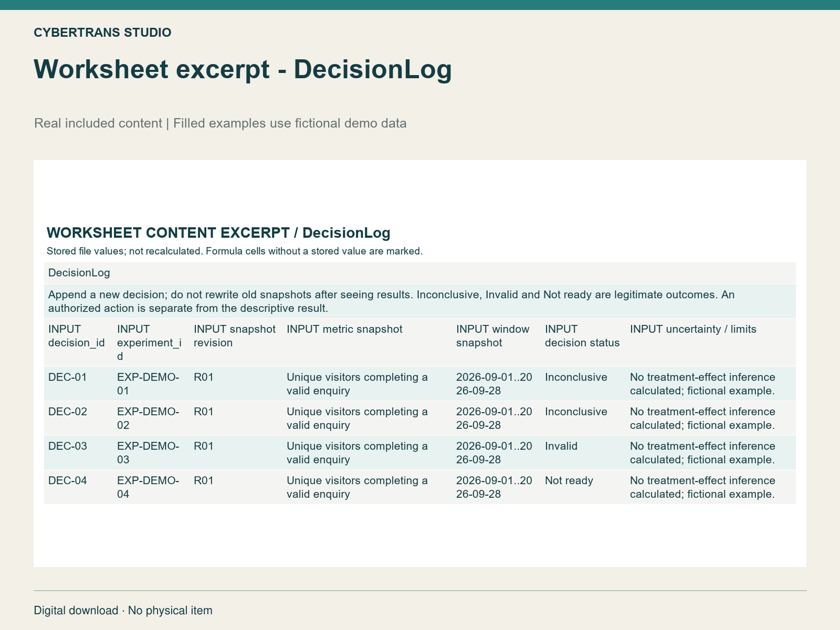
Task: Select the metric snapshot cell in the DEC-01 row
Action: point(357,384)
